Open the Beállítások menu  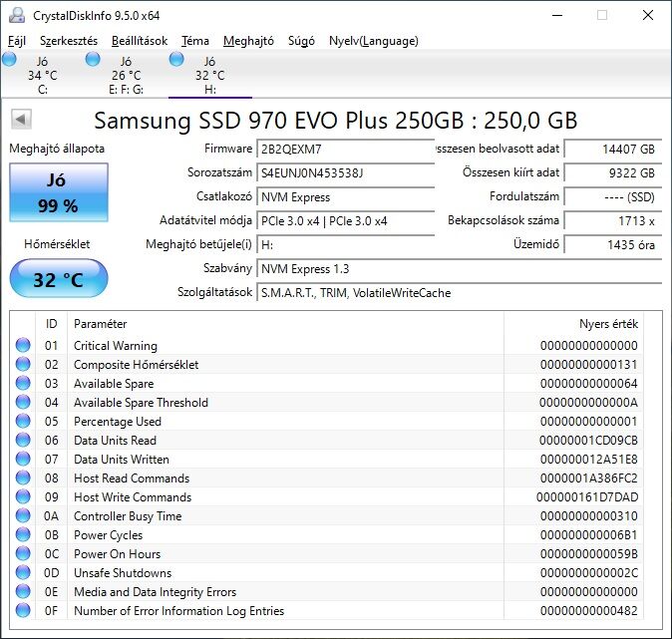(140, 41)
